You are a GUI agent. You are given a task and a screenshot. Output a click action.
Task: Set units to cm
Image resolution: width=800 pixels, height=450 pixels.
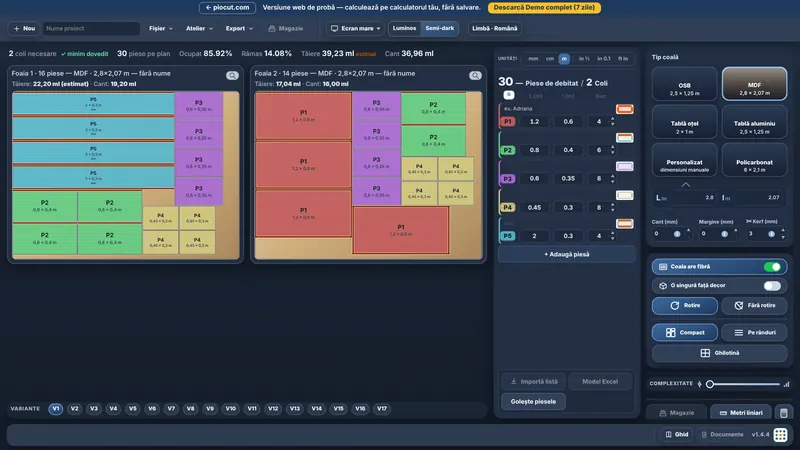pyautogui.click(x=549, y=59)
